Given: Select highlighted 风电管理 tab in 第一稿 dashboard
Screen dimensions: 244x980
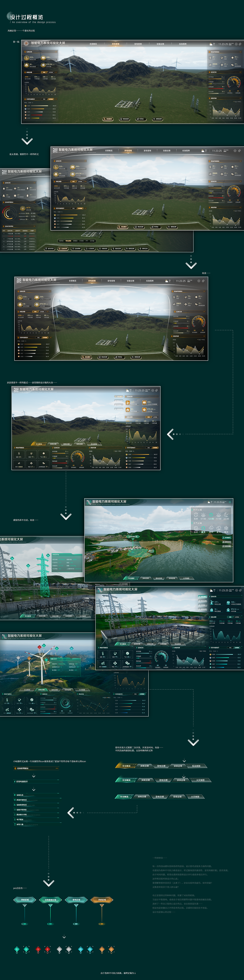Looking at the screenshot, I should pos(115,44).
